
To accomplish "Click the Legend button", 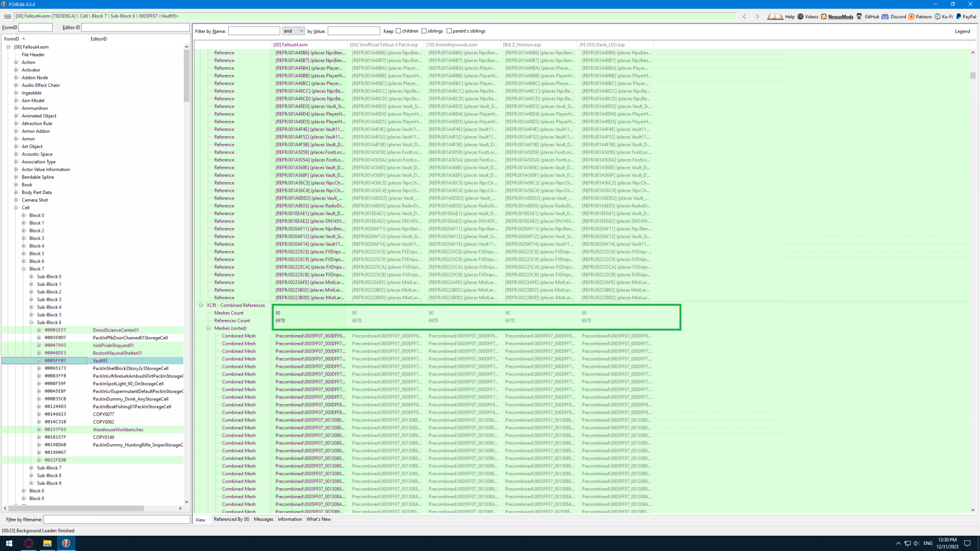I will point(962,31).
